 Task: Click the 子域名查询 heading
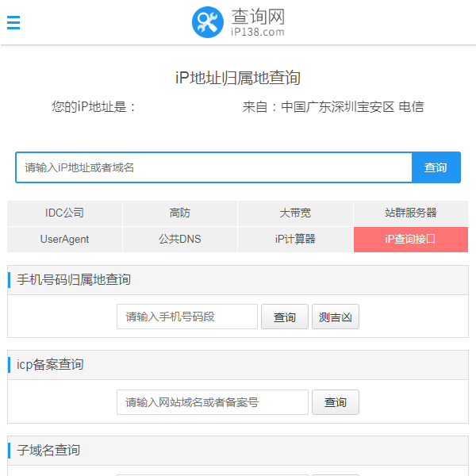coord(48,450)
